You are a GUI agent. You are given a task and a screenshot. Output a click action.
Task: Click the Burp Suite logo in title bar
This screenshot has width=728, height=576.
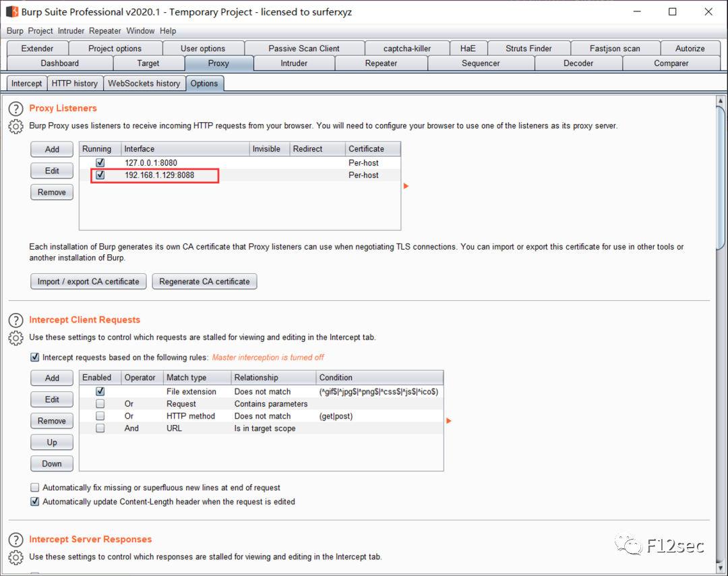[12, 11]
